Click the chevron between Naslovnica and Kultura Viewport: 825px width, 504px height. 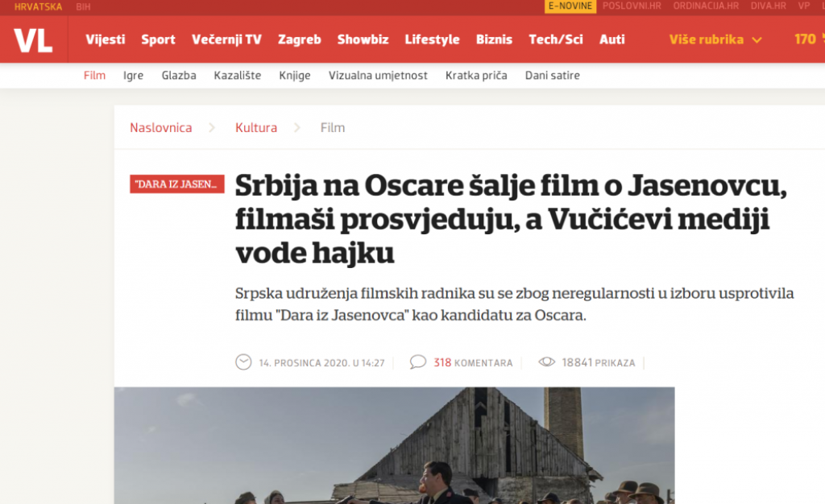211,127
